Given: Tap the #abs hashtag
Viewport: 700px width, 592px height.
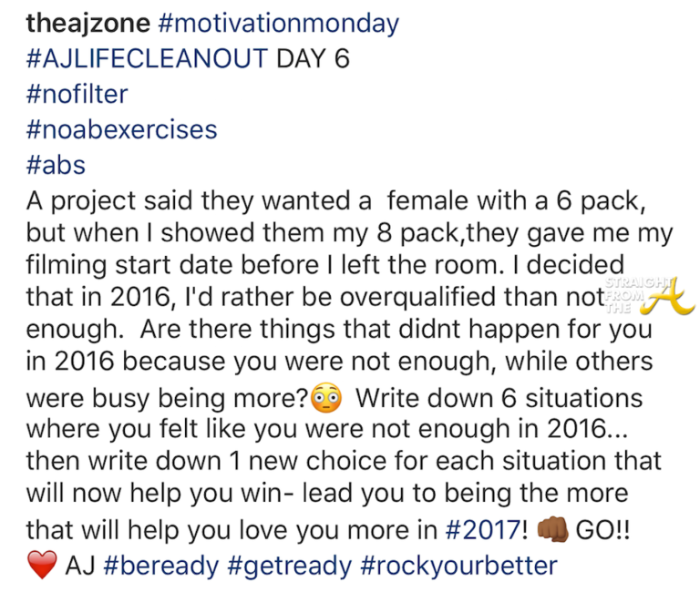Looking at the screenshot, I should click(x=55, y=164).
